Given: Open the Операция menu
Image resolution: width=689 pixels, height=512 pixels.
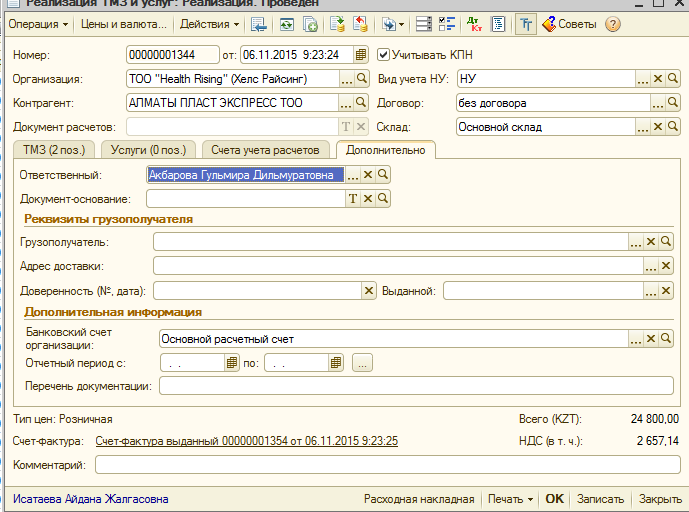Looking at the screenshot, I should pos(38,24).
